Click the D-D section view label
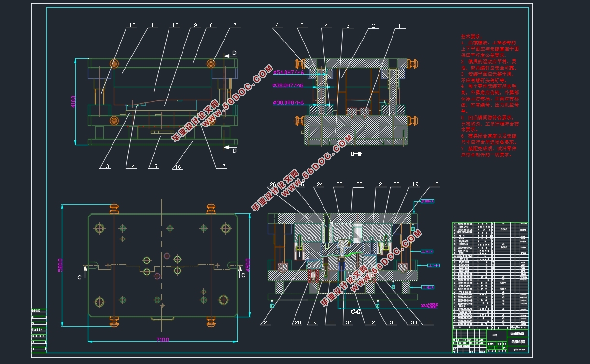This screenshot has width=590, height=364. coord(356,154)
